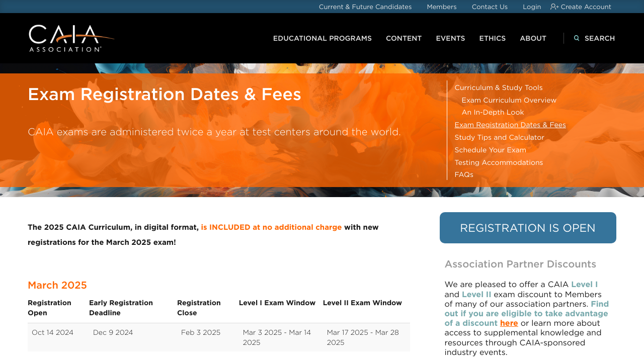Click the orange 'here' link
644x362 pixels.
[x=509, y=323]
